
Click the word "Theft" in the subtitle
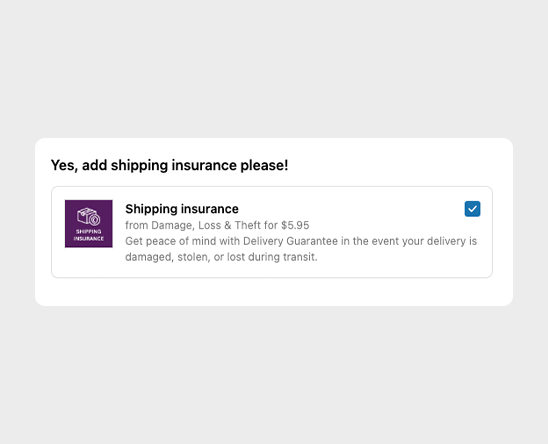248,225
